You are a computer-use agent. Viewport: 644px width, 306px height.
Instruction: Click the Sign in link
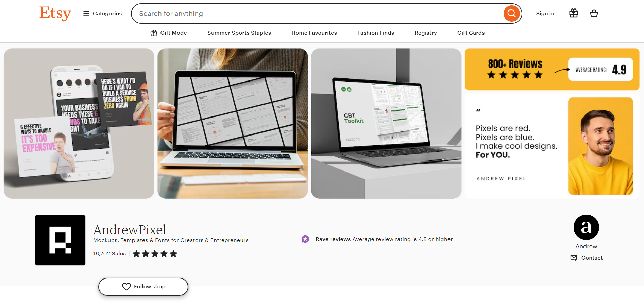[545, 14]
